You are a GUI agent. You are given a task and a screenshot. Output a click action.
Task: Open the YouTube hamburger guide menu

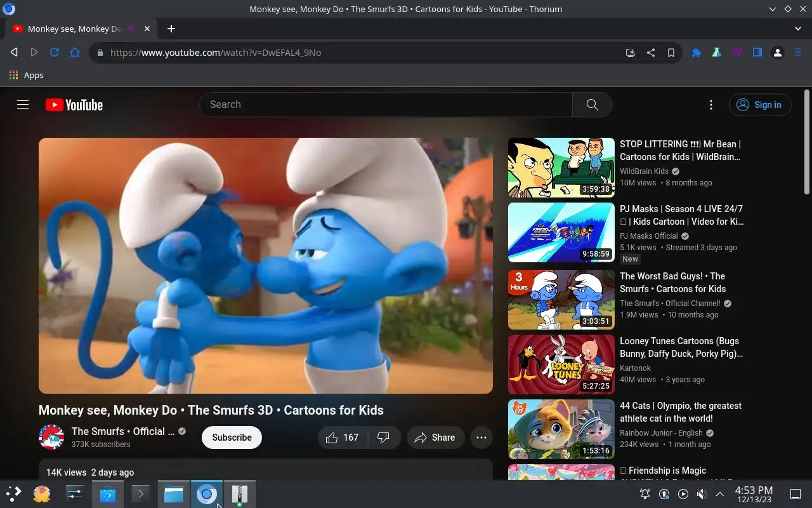coord(23,105)
